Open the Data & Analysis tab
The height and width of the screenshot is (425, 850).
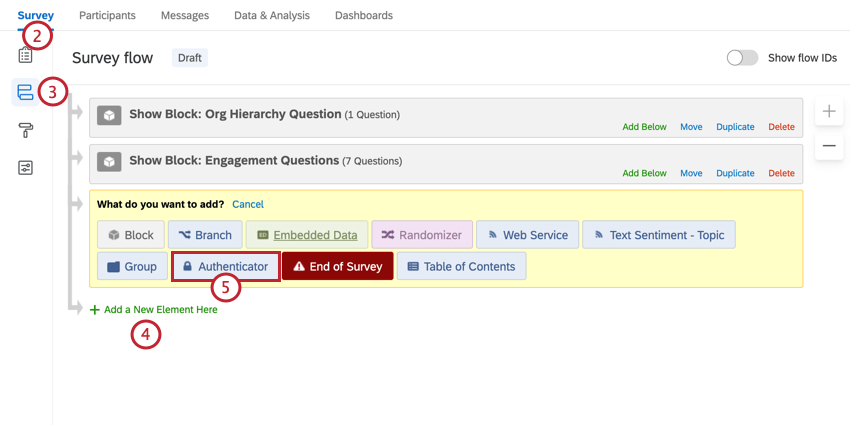271,15
